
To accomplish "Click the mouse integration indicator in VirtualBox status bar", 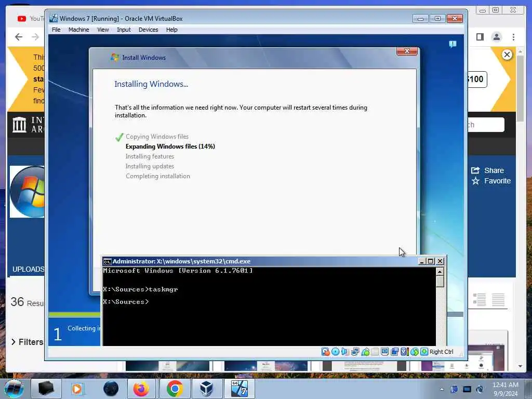I will coord(414,352).
